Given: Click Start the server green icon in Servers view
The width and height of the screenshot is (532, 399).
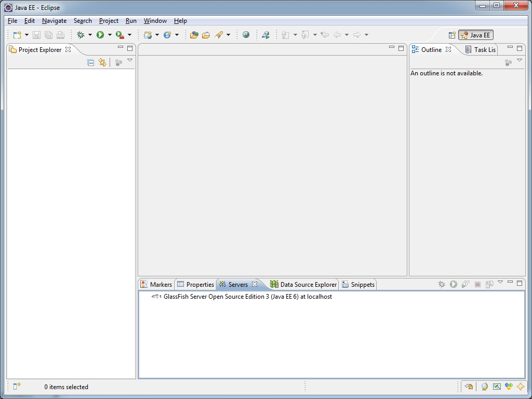Looking at the screenshot, I should point(454,284).
